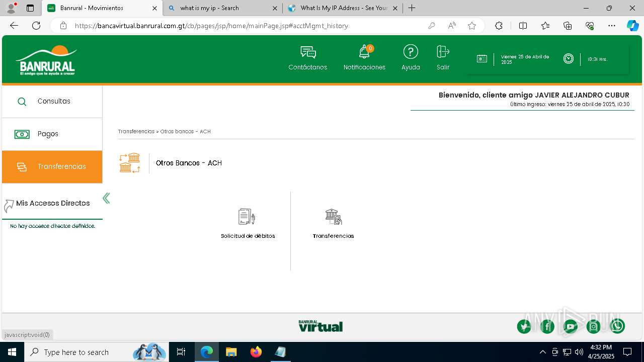Image resolution: width=644 pixels, height=362 pixels.
Task: Open the Contáctanos chat icon
Action: pos(308,52)
